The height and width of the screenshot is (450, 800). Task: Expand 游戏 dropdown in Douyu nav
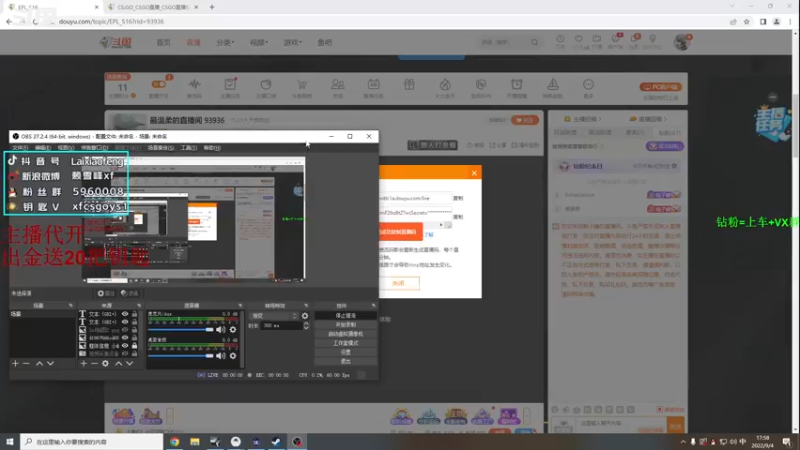pos(292,42)
